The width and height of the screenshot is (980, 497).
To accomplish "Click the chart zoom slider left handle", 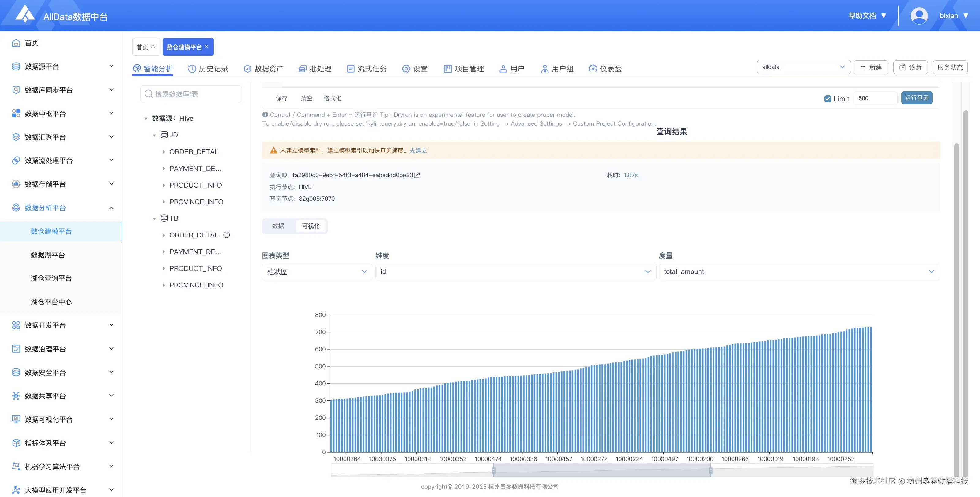I will (493, 471).
